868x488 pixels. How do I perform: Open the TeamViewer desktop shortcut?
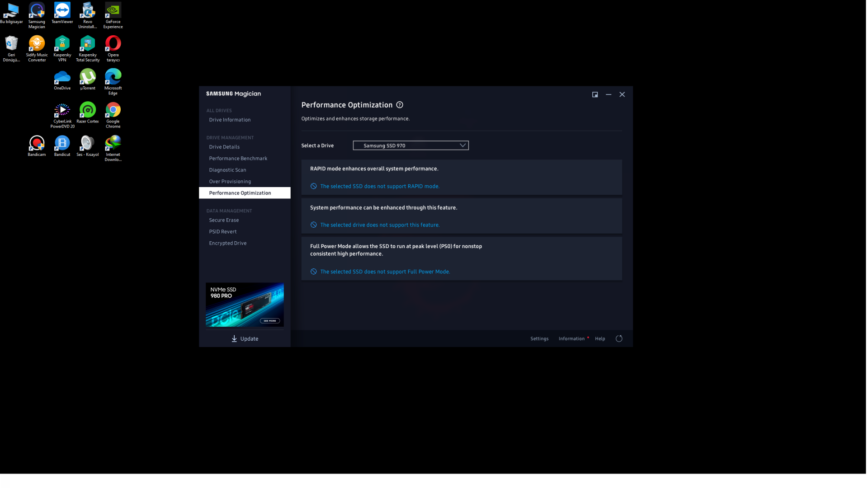click(62, 13)
